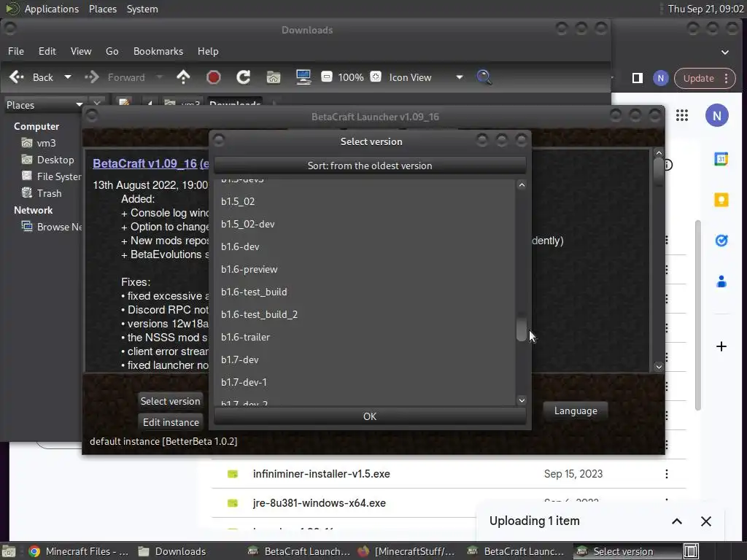
Task: Click the Computer icon in the Downloads toolbar
Action: click(303, 77)
